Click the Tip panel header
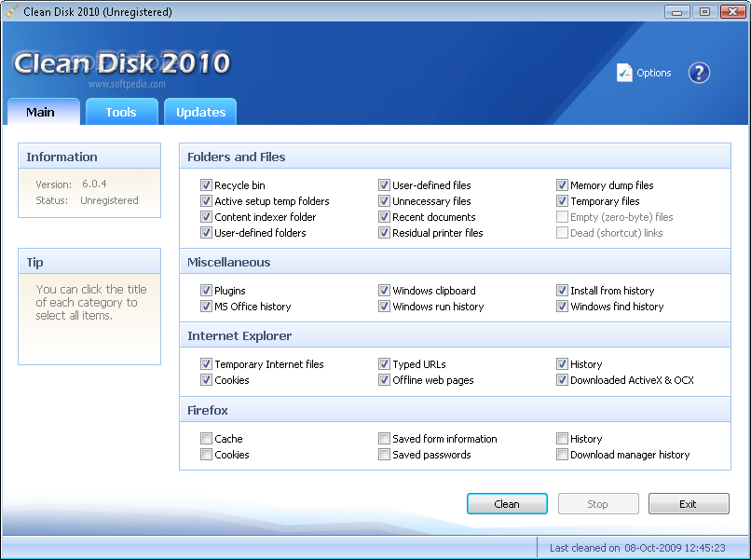 [89, 262]
